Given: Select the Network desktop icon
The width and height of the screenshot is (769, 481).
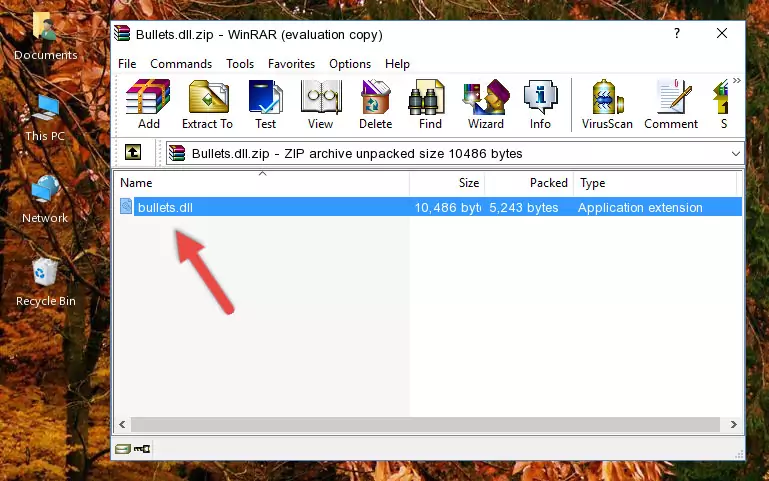Looking at the screenshot, I should (x=45, y=200).
